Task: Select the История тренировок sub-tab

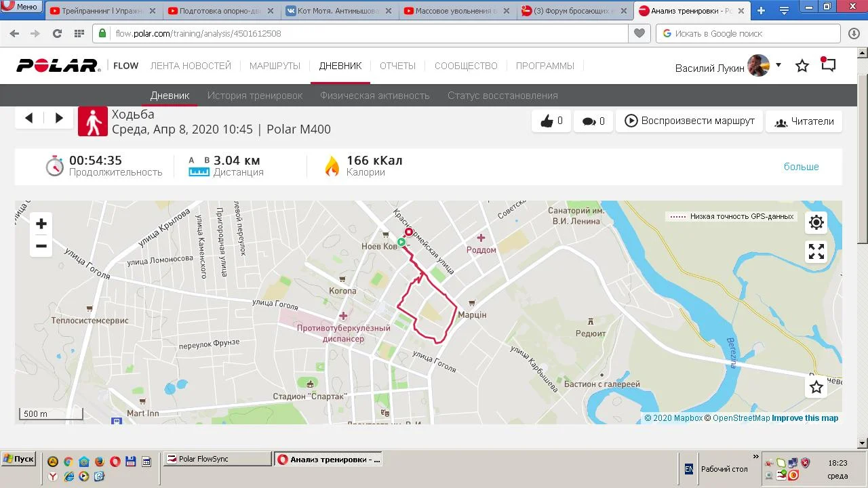Action: (255, 96)
